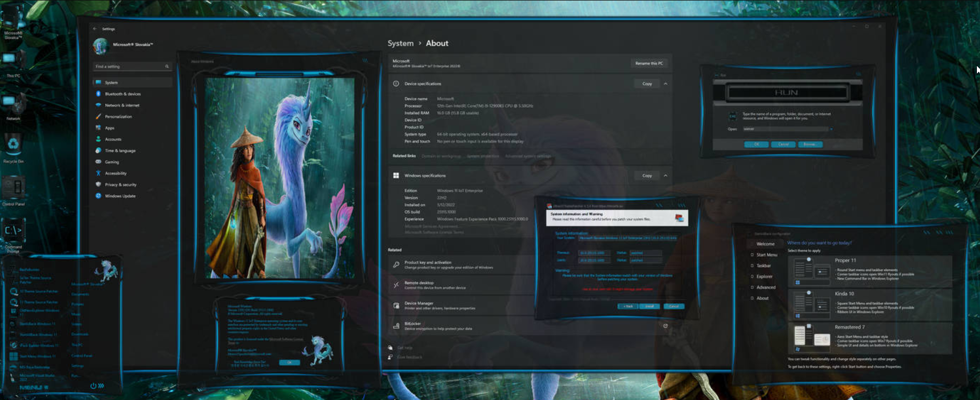Collapse the Windows specifications section chevron

tap(666, 176)
